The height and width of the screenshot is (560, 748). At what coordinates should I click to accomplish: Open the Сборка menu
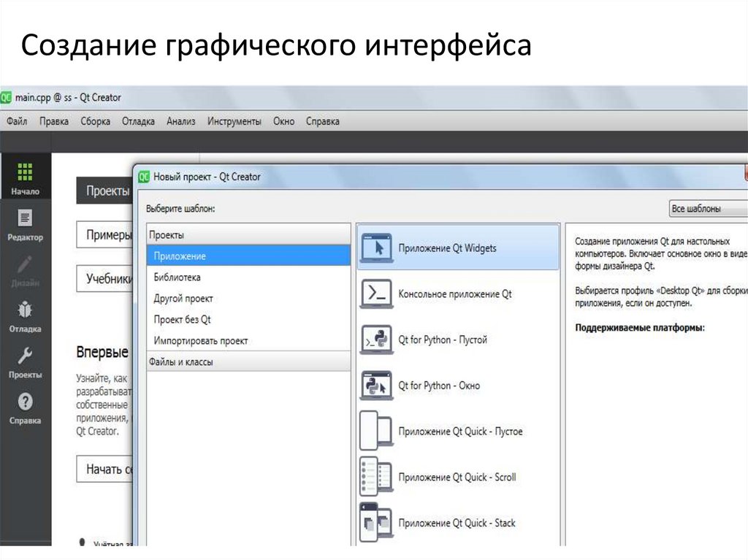tap(96, 121)
